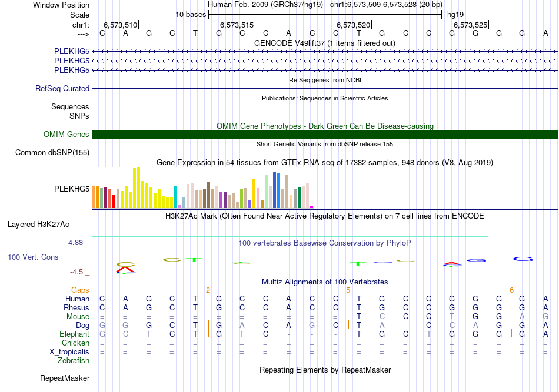Click the Layered H3K27Ac track label
Image resolution: width=559 pixels, height=392 pixels.
38,225
